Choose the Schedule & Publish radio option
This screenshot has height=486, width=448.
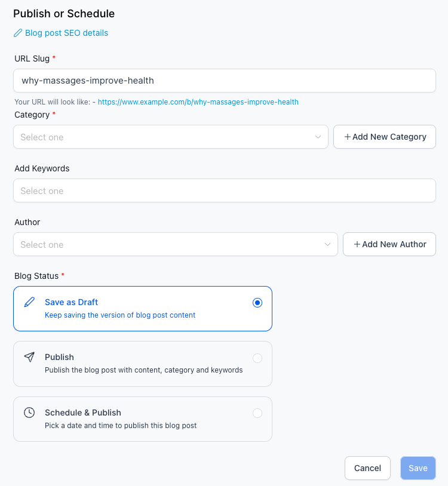click(x=257, y=413)
